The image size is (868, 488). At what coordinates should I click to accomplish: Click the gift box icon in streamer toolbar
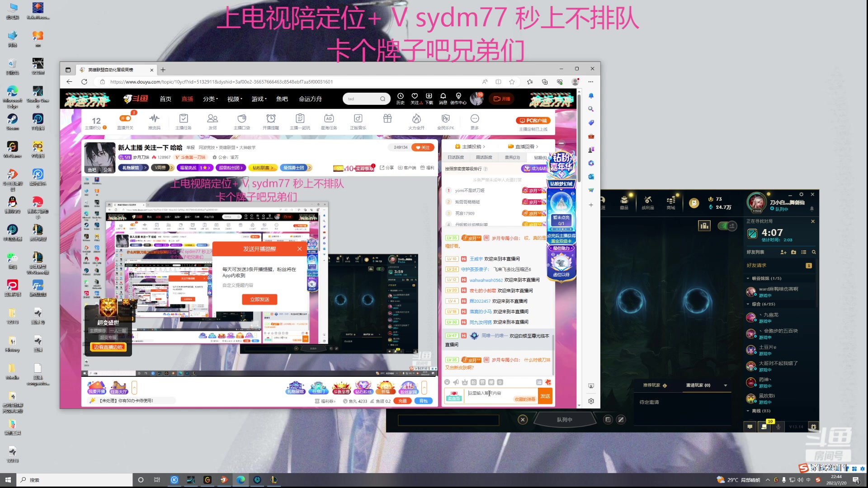[x=387, y=118]
